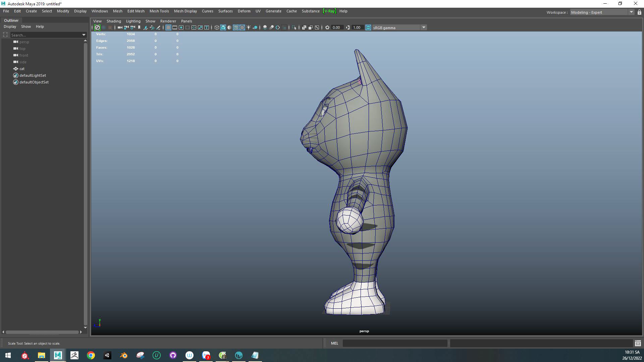The image size is (644, 362).
Task: Click the MEL command input field
Action: [x=395, y=343]
